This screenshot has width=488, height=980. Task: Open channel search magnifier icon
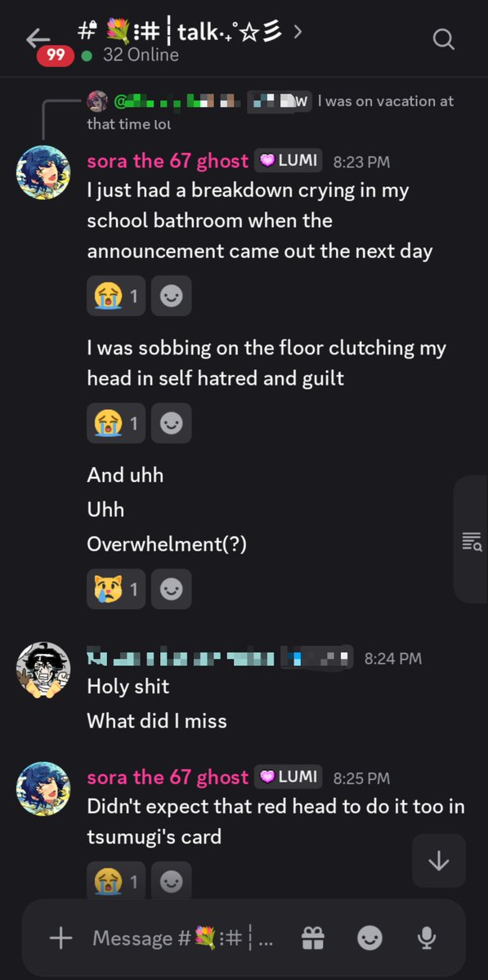coord(443,38)
